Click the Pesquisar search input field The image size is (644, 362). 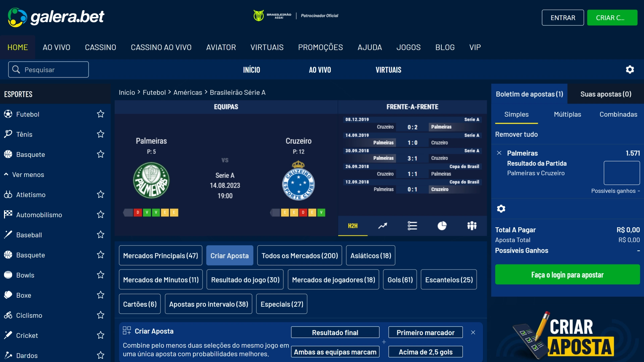tap(49, 69)
